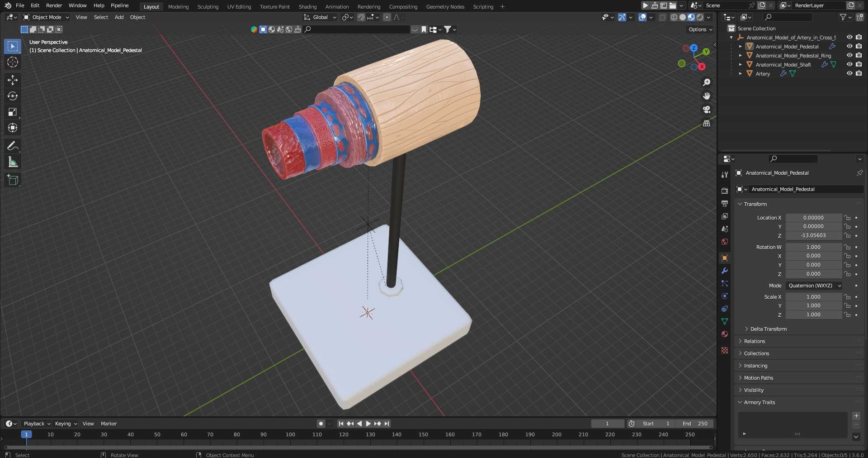868x458 pixels.
Task: Switch to Shading workspace tab
Action: (307, 7)
